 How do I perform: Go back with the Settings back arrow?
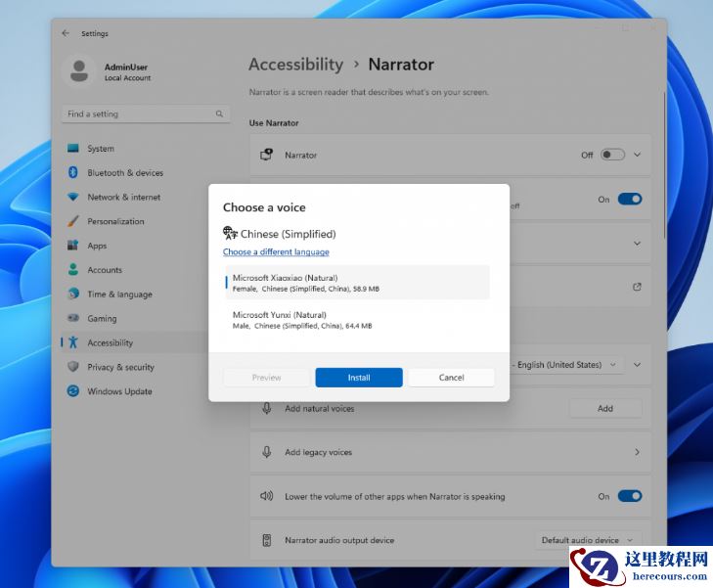point(66,33)
